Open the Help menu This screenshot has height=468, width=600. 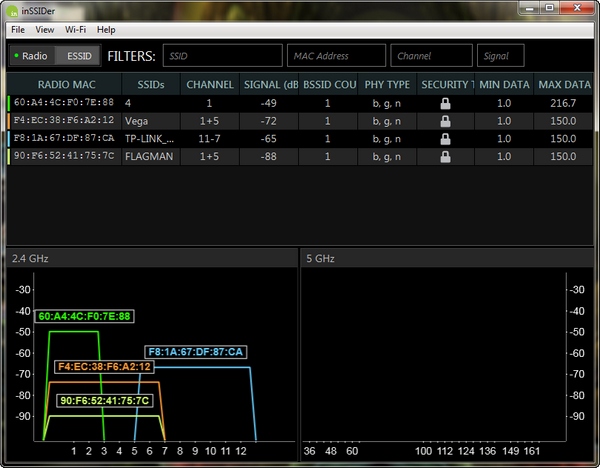[106, 30]
